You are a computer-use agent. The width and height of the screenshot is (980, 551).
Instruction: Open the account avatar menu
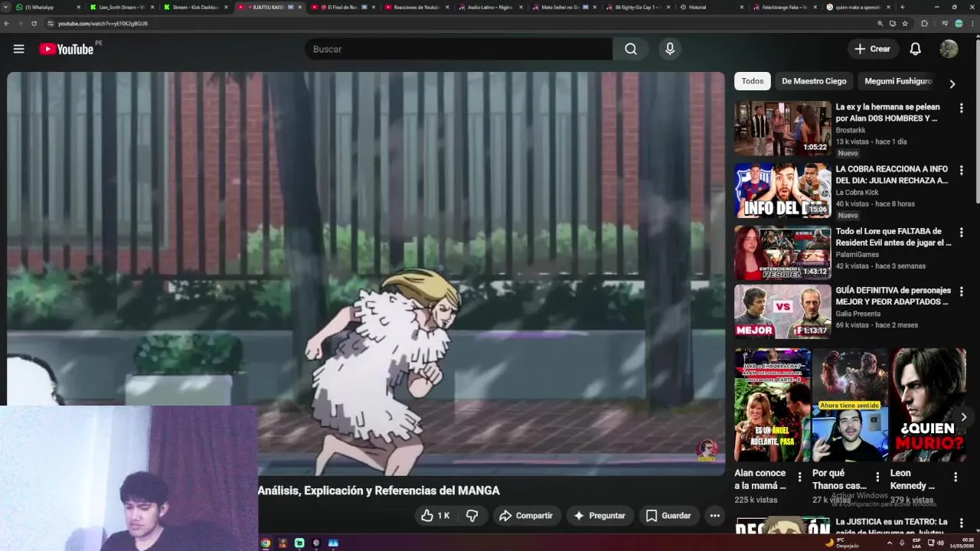[949, 49]
